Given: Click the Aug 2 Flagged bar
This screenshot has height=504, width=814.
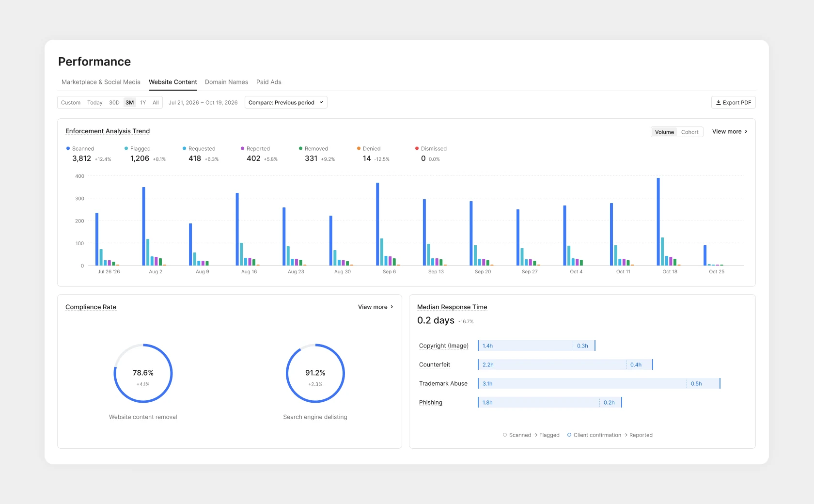Looking at the screenshot, I should click(x=148, y=252).
